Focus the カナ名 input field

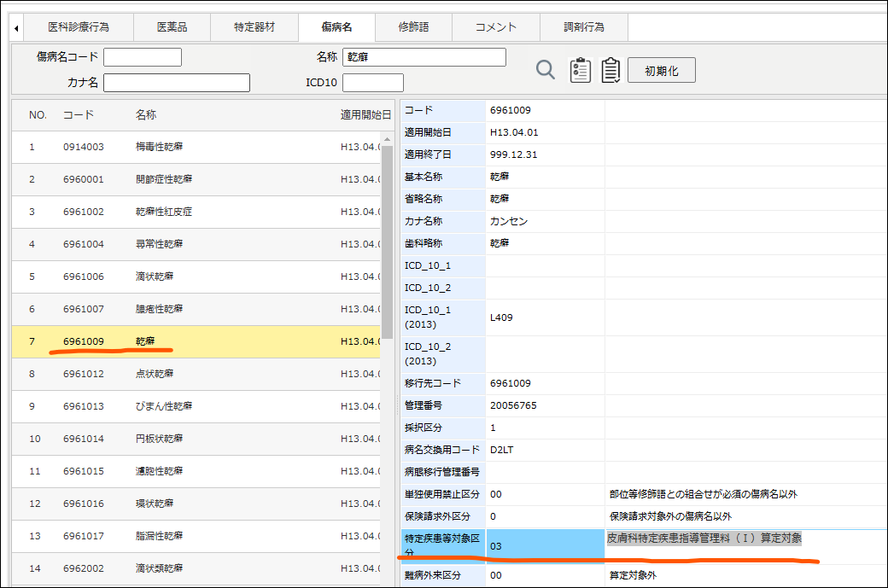pyautogui.click(x=177, y=83)
